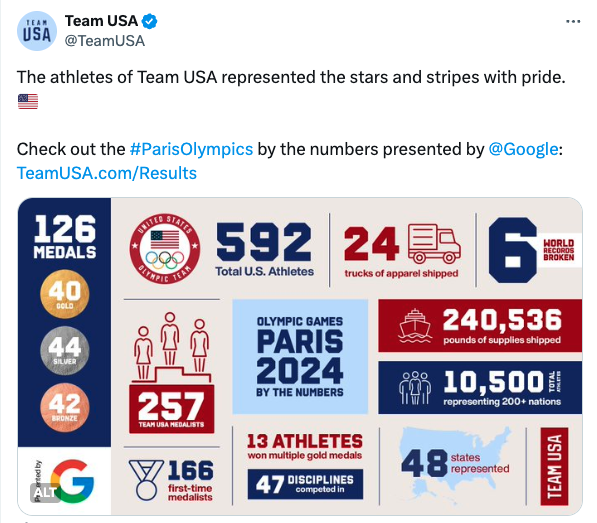Click the 42 bronze medal circle
The image size is (597, 523).
pyautogui.click(x=65, y=407)
